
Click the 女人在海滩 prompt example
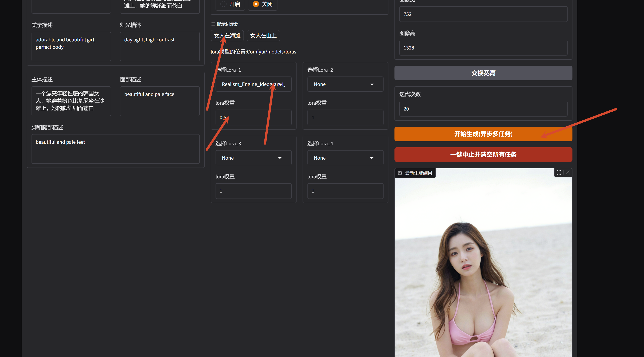click(227, 36)
